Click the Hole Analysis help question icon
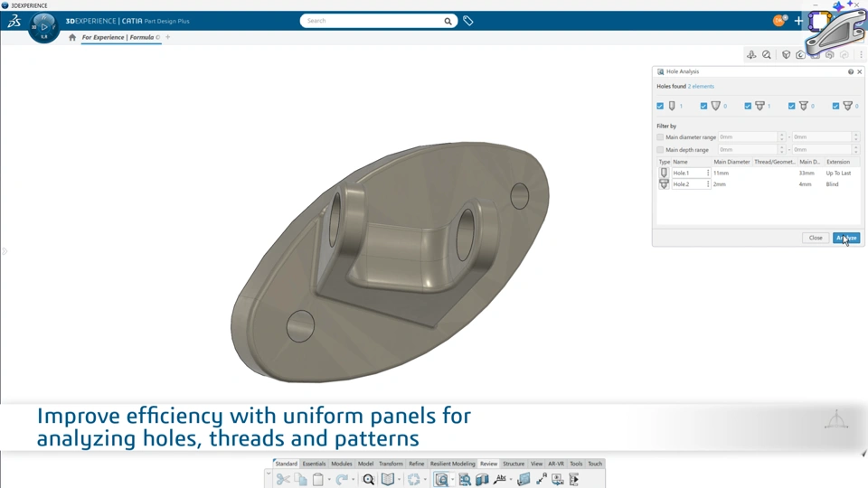This screenshot has height=488, width=868. coord(850,72)
